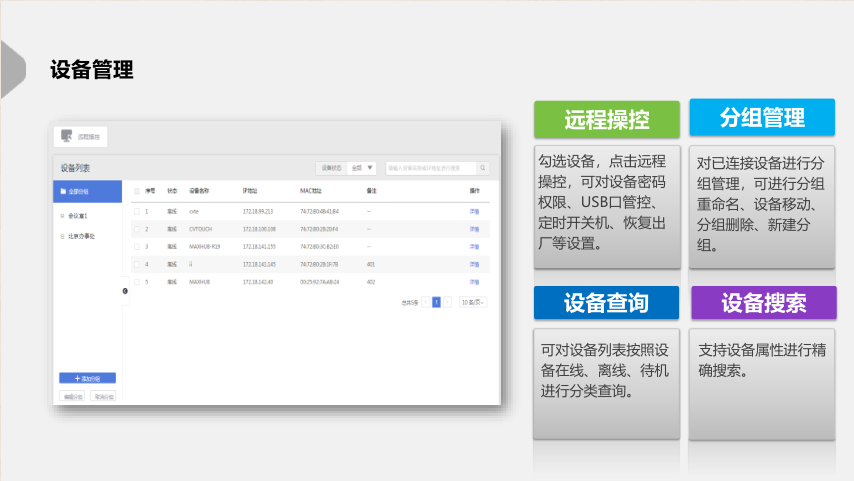
Task: Click the 编辑分组 edit group button
Action: [73, 396]
